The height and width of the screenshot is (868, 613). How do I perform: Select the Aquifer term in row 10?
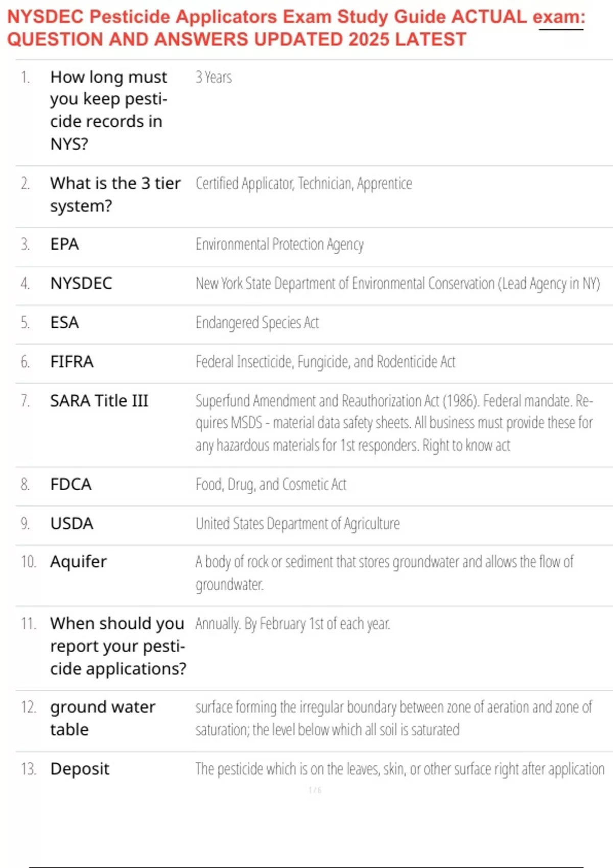(79, 562)
